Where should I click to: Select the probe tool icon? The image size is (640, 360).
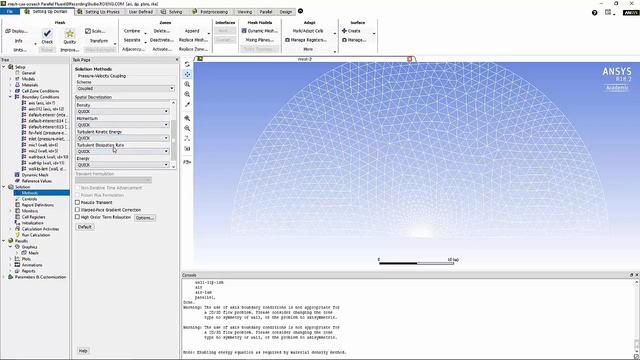click(x=187, y=104)
